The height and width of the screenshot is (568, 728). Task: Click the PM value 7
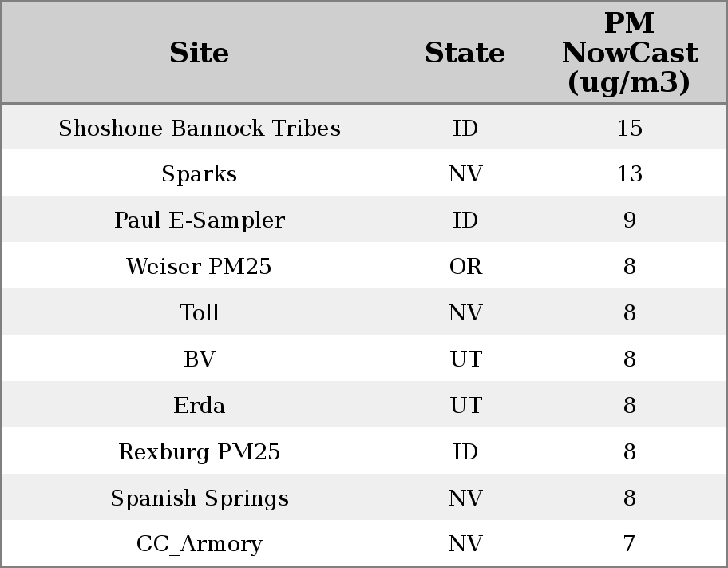pyautogui.click(x=629, y=544)
